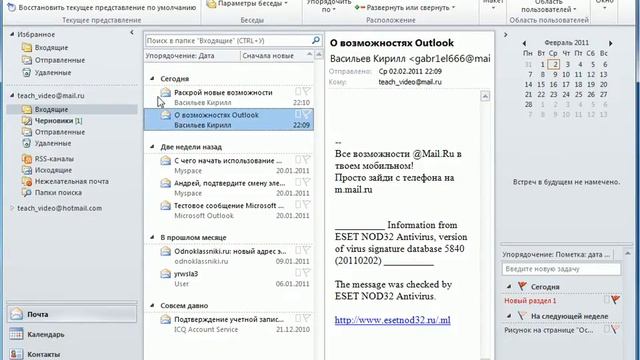640x360 pixels.
Task: Collapse the Две недели назад group
Action: (152, 147)
